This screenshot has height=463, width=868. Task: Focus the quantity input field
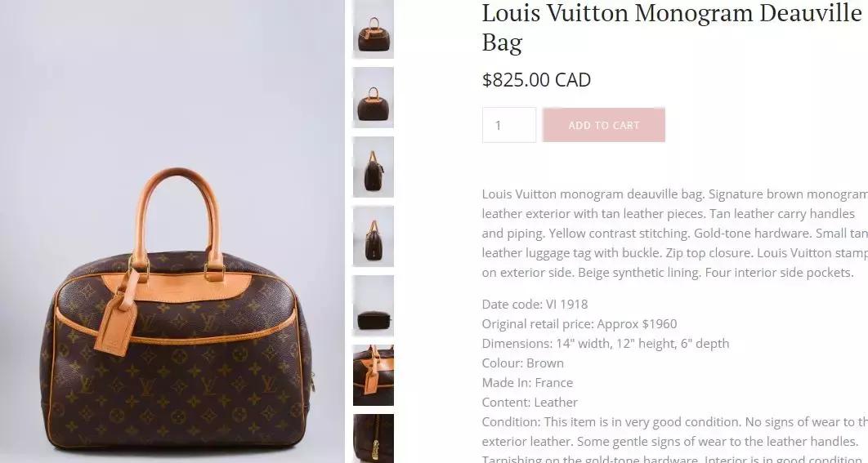pyautogui.click(x=508, y=125)
